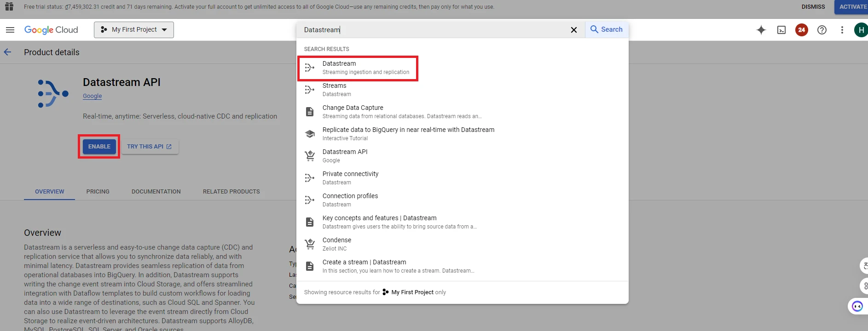
Task: Open the help question mark icon
Action: pyautogui.click(x=822, y=30)
